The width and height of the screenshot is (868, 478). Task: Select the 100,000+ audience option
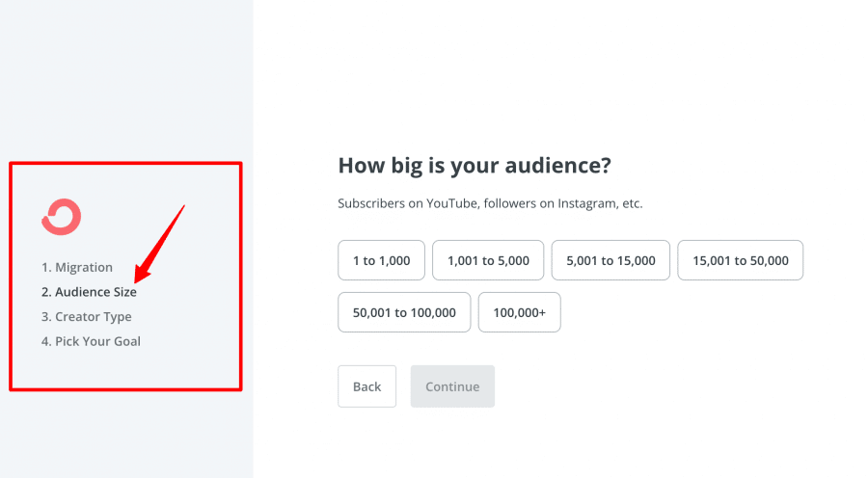pyautogui.click(x=519, y=312)
